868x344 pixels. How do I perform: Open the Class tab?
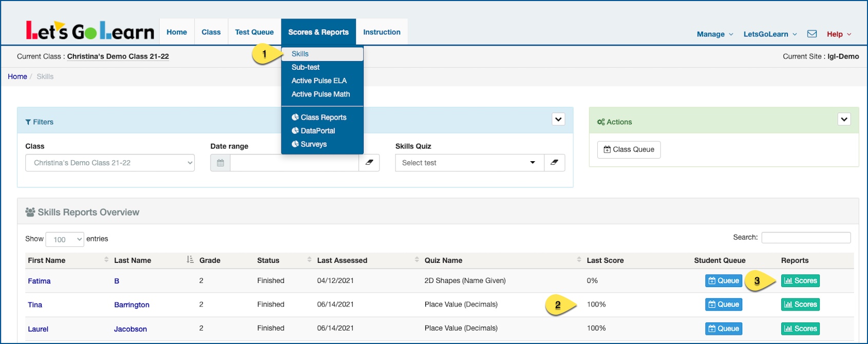pos(211,32)
